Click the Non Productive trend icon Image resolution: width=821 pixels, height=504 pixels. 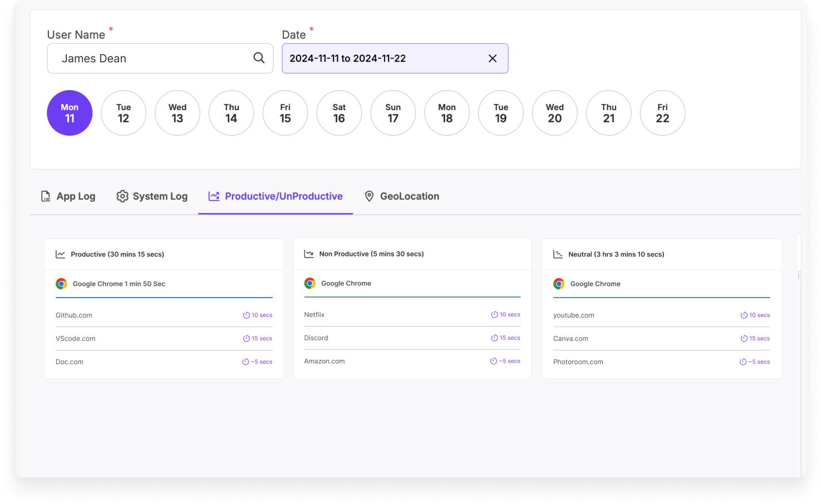tap(309, 254)
